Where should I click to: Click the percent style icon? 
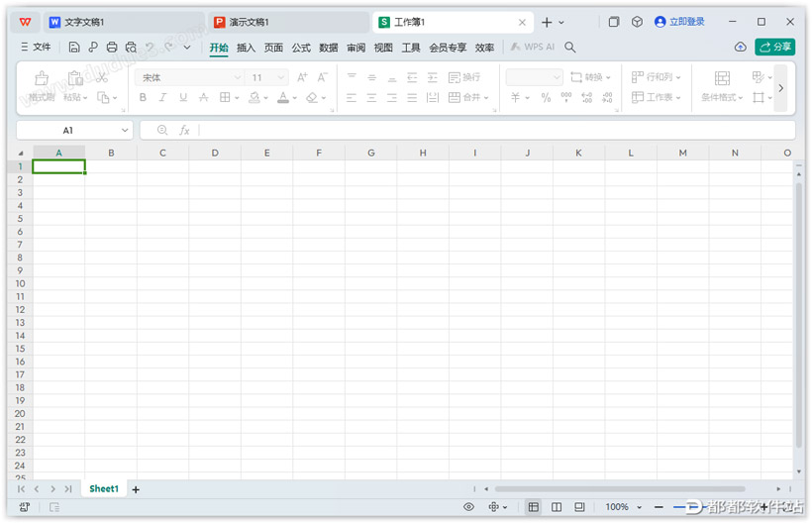(546, 97)
